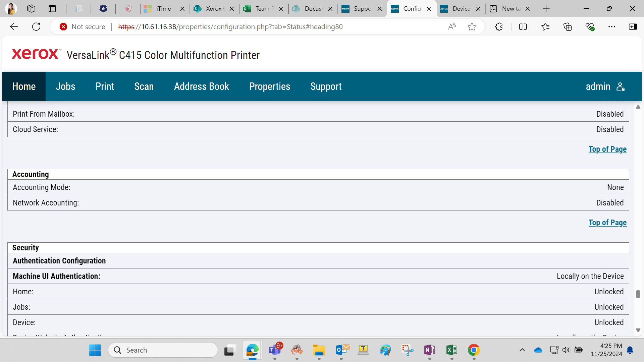The width and height of the screenshot is (644, 362).
Task: Show hidden system tray icons chevron
Action: tap(522, 350)
